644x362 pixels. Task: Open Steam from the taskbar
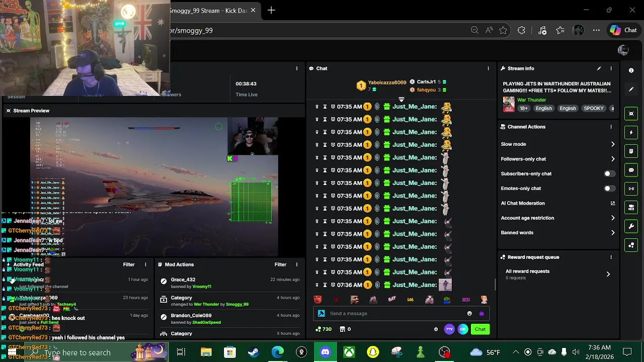click(254, 352)
